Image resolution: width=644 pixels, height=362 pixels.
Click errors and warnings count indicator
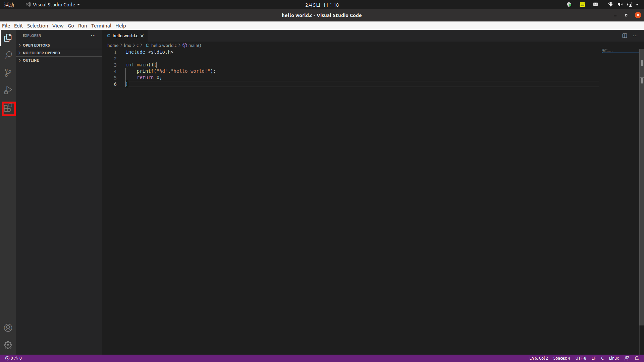pyautogui.click(x=13, y=358)
